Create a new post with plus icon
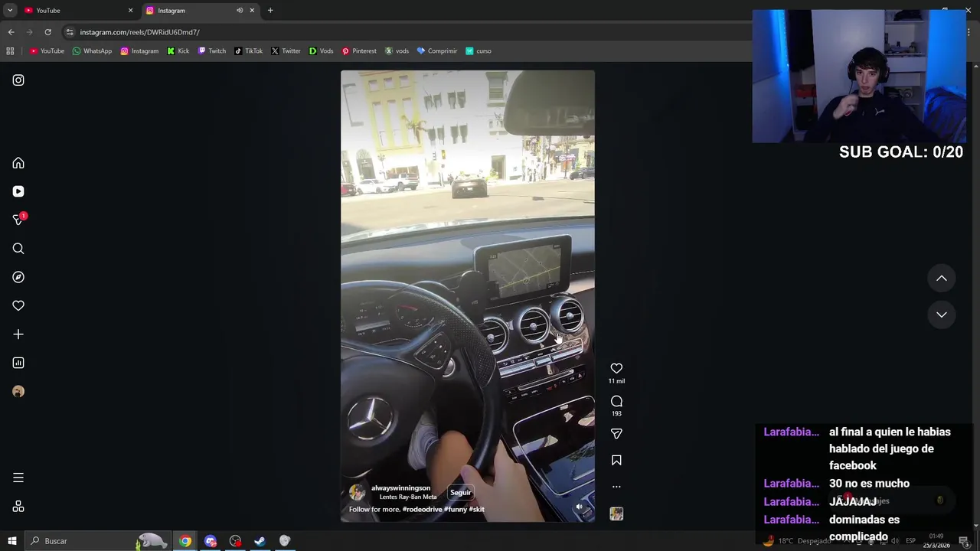Image resolution: width=980 pixels, height=551 pixels. pyautogui.click(x=18, y=334)
